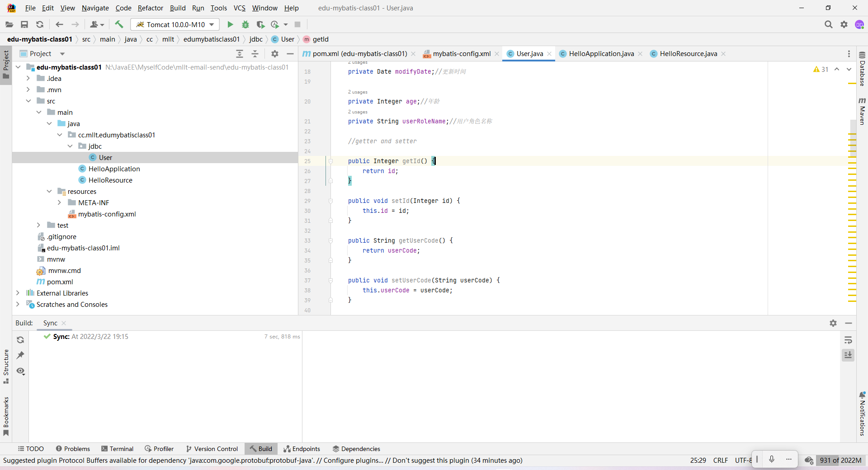Select HelloApplication class in project tree
Viewport: 868px width, 470px height.
pos(114,169)
